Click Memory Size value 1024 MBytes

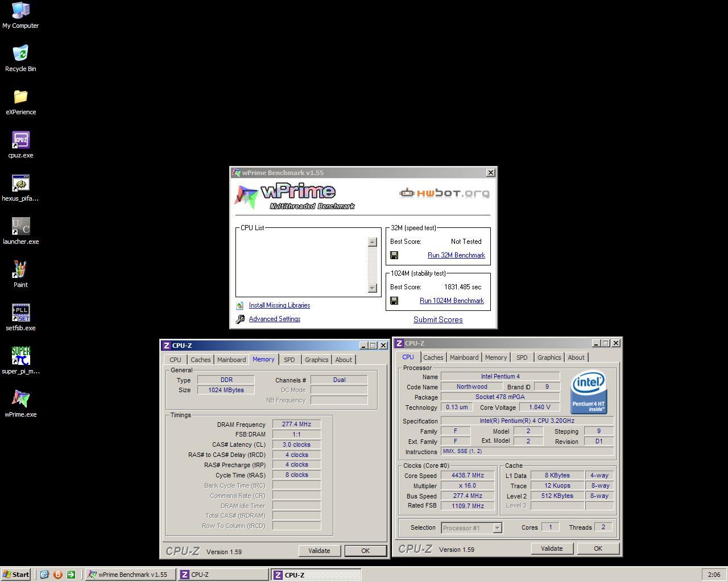[x=226, y=390]
